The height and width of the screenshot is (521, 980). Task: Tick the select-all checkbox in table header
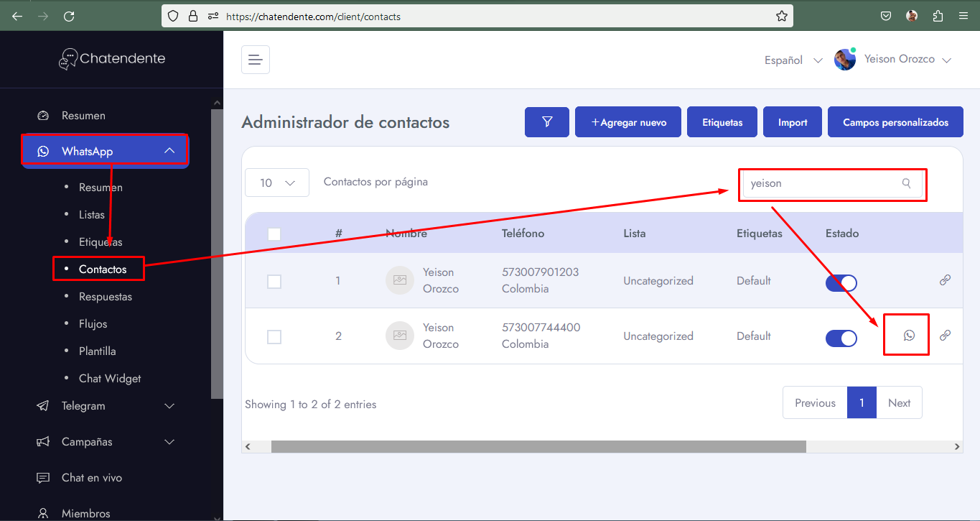click(274, 234)
